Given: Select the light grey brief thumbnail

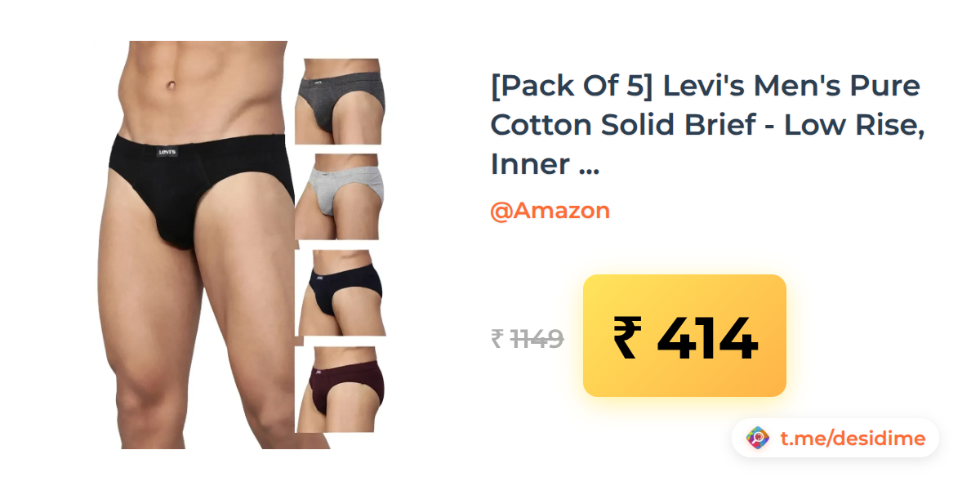Looking at the screenshot, I should coord(339,196).
